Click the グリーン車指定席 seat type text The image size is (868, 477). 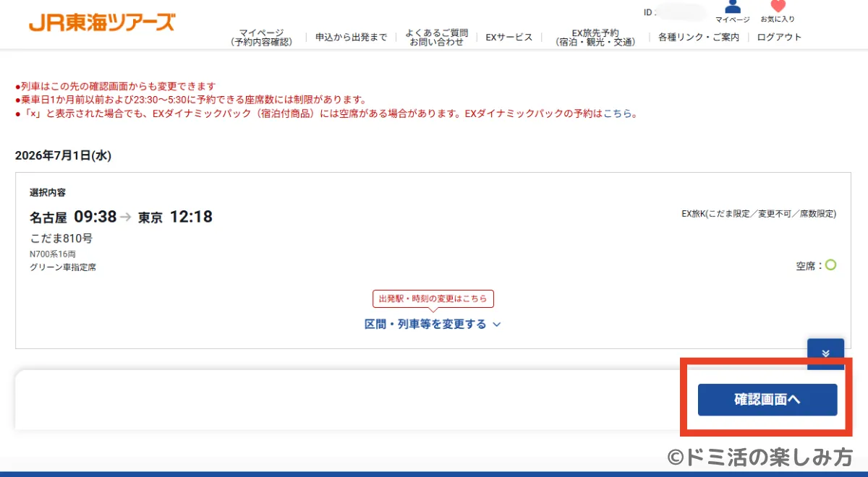[63, 267]
